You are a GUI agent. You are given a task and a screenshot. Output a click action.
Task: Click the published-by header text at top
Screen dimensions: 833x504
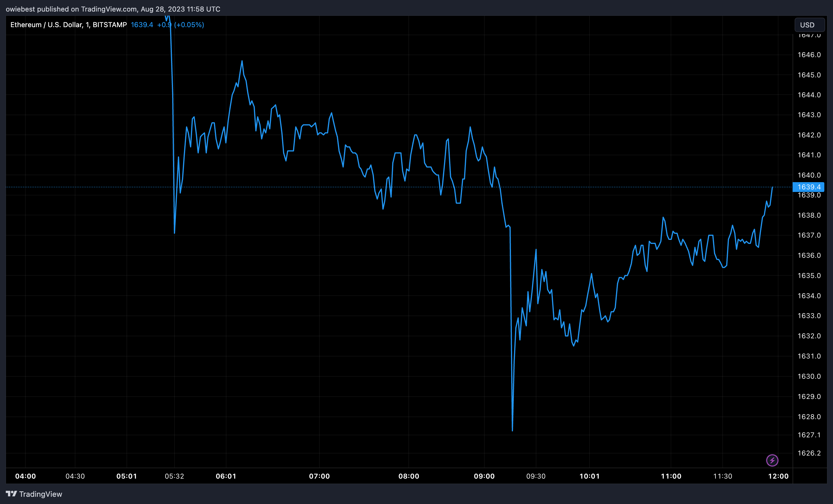pos(113,9)
